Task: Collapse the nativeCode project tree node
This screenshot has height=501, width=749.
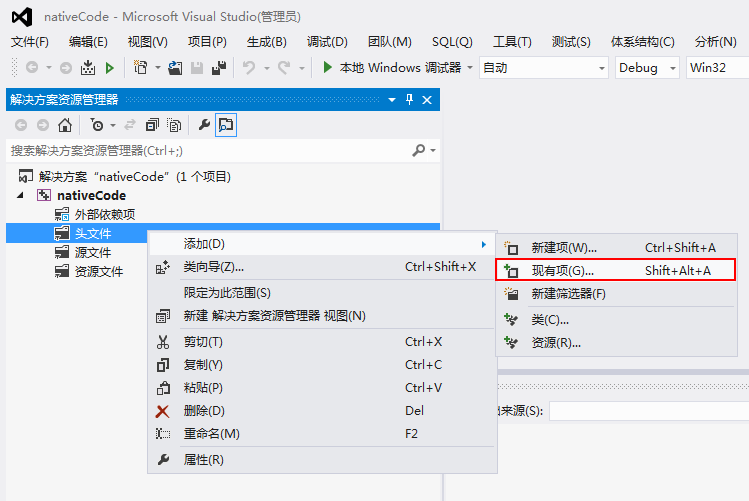Action: [20, 195]
